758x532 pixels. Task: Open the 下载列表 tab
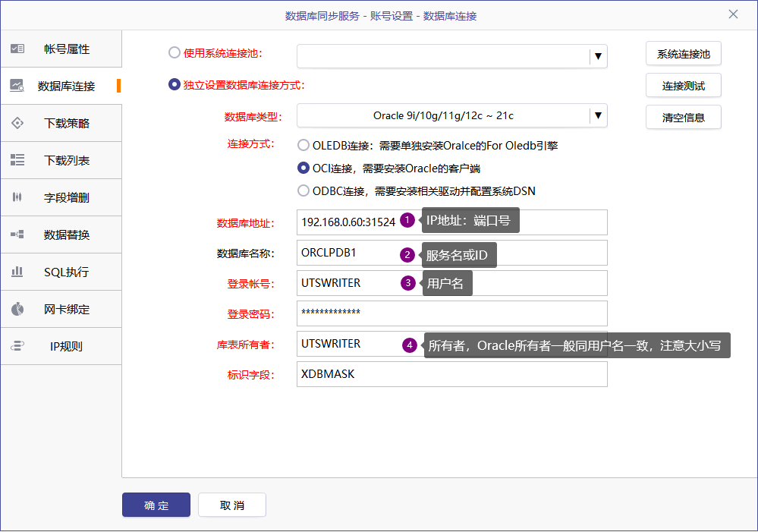pos(61,161)
